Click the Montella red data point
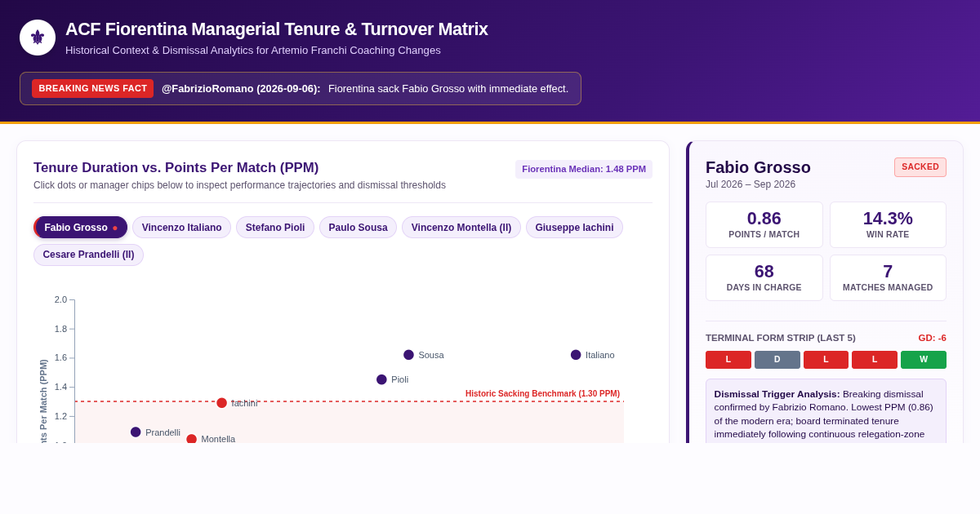Screen dimensions: 980x514 click(191, 439)
